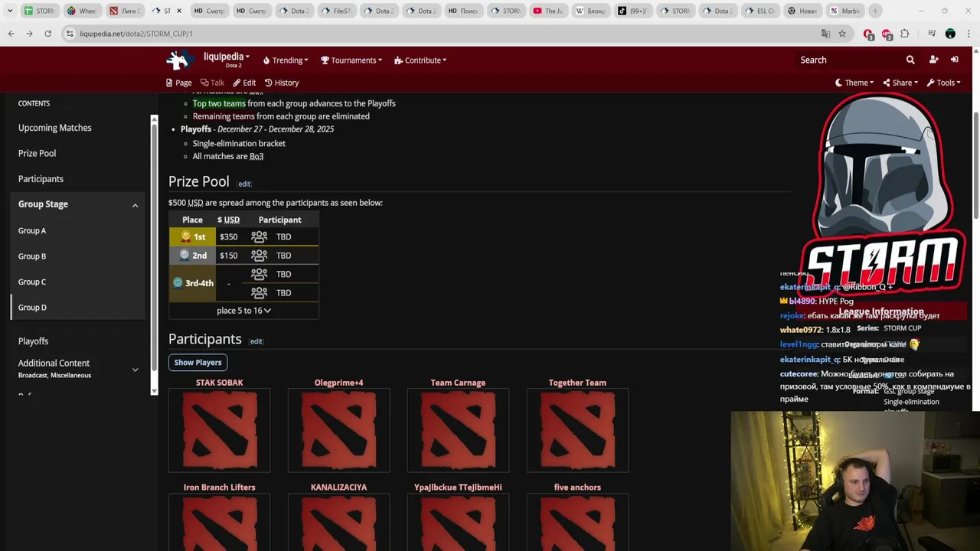Open the browser extensions puzzle icon
The height and width of the screenshot is (551, 980).
[x=905, y=34]
